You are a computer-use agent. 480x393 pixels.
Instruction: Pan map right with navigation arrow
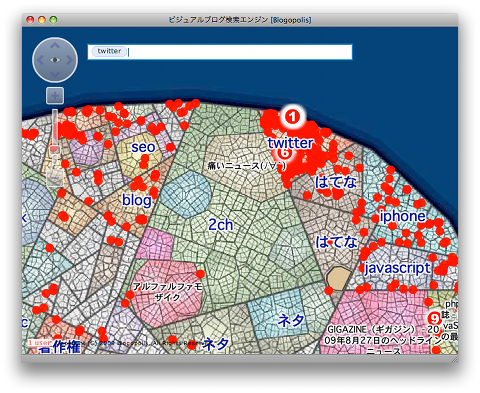click(70, 60)
